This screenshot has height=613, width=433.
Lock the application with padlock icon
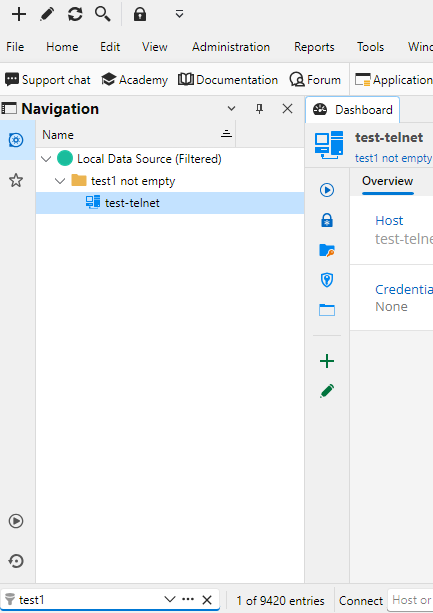coord(140,14)
